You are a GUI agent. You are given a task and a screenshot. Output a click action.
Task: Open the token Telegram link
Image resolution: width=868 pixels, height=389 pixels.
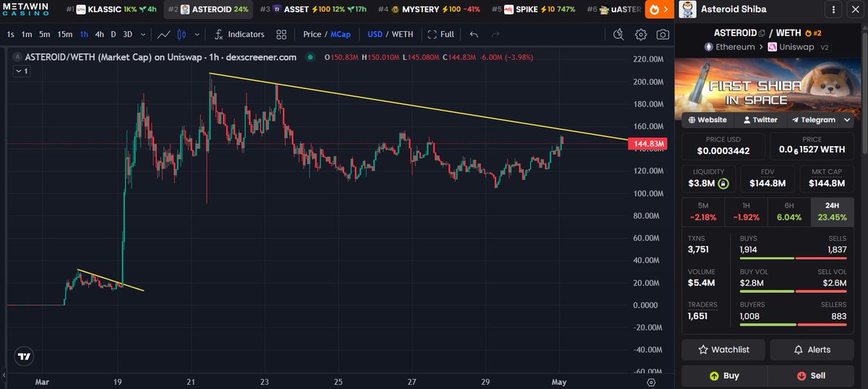[814, 120]
